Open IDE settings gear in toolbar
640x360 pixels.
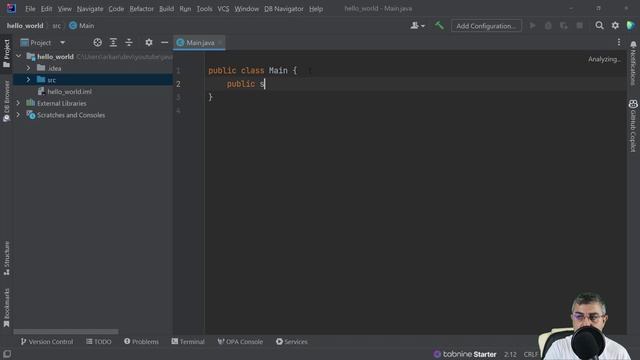tap(615, 26)
